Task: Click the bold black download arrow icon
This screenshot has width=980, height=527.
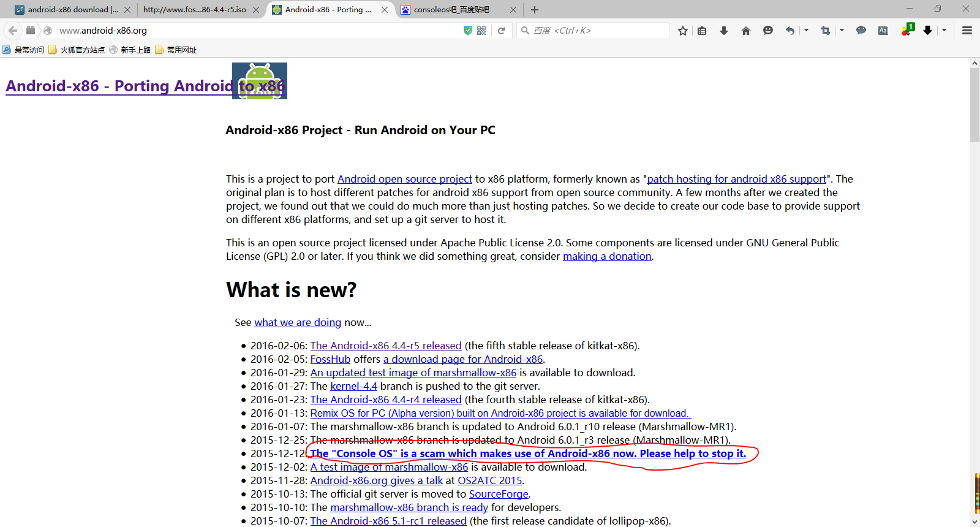Action: point(928,31)
